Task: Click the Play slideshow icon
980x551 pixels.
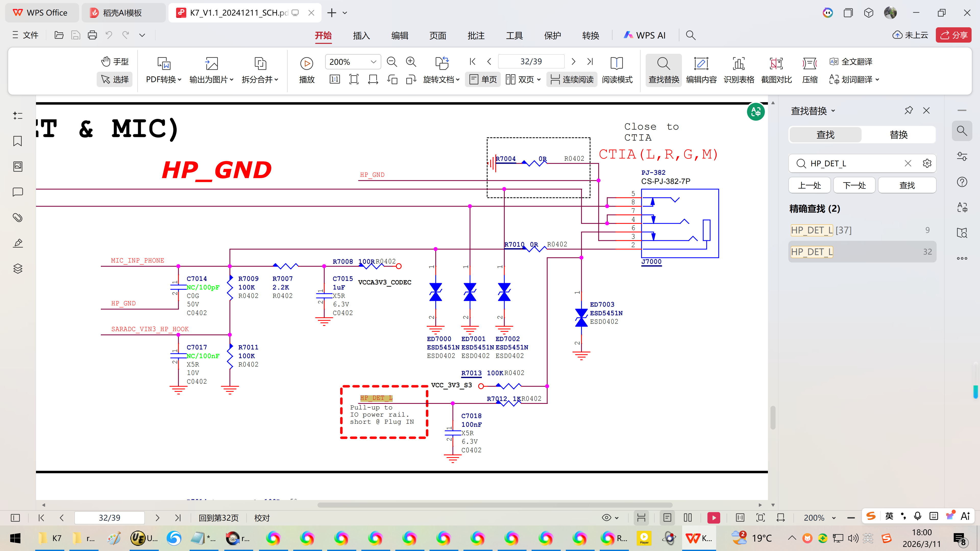Action: (306, 63)
